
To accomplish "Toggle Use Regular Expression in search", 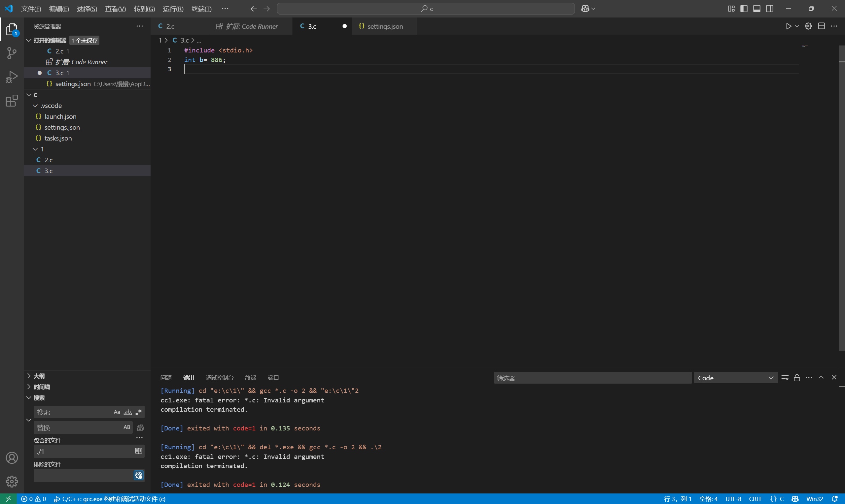I will (139, 412).
